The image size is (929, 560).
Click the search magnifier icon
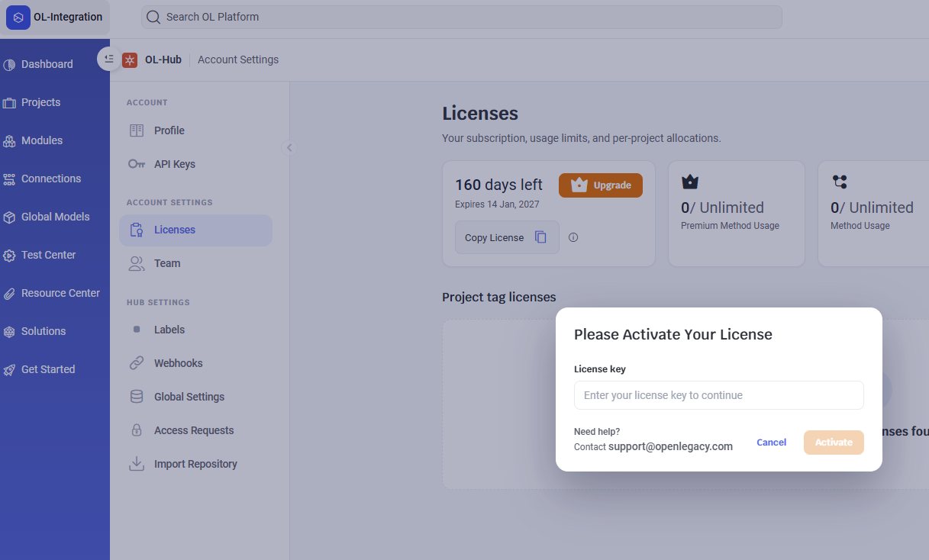(x=153, y=17)
